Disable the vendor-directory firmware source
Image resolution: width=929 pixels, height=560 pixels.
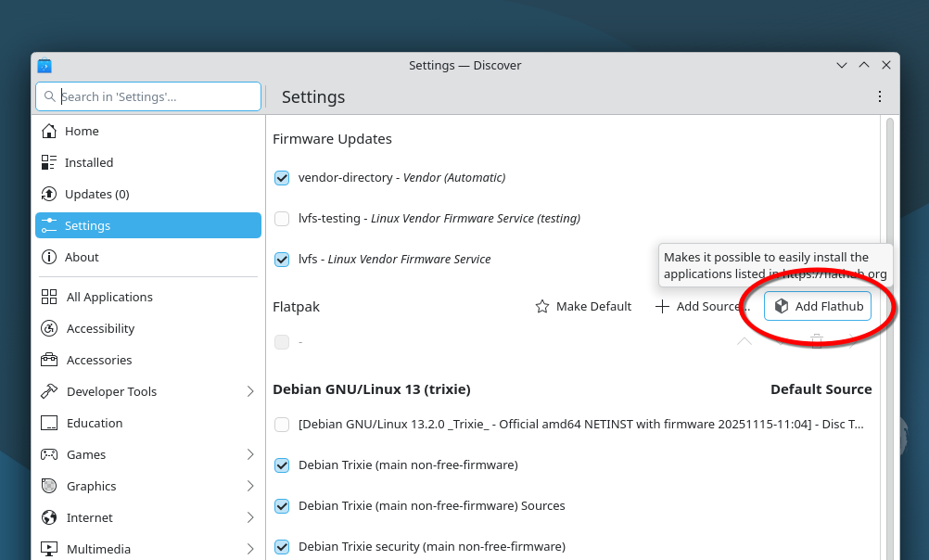[x=281, y=177]
